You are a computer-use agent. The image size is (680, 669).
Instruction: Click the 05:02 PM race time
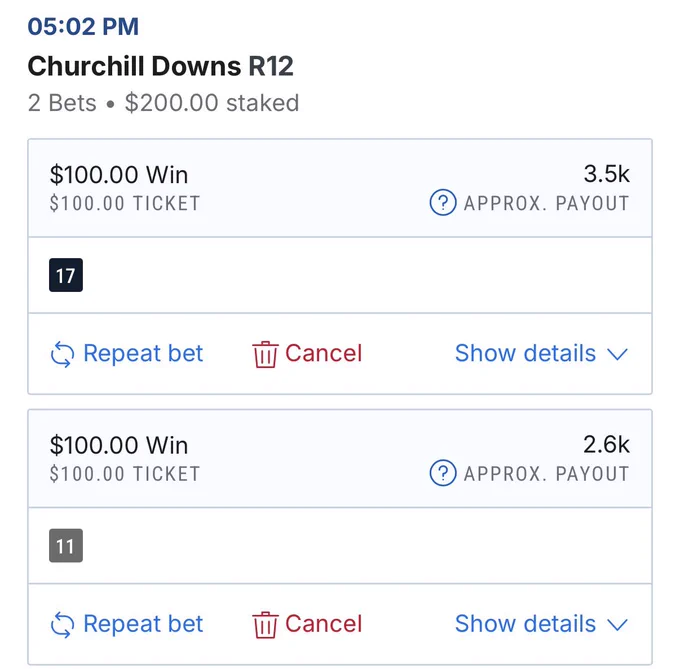83,26
